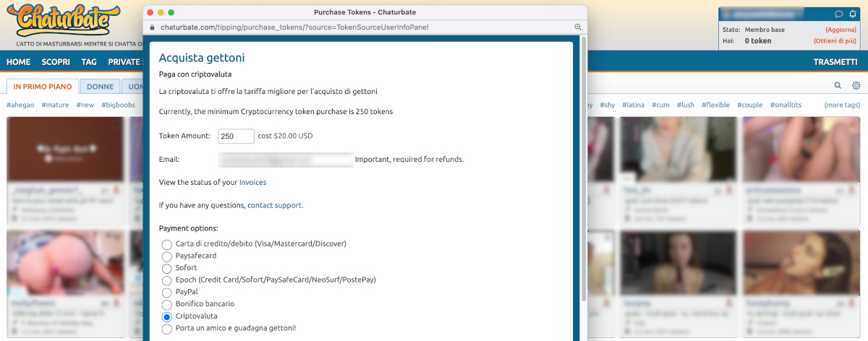Click the #new tag
Image resolution: width=868 pixels, height=341 pixels.
pos(85,105)
